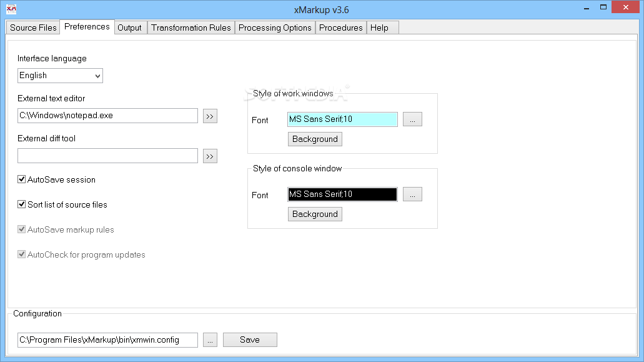The height and width of the screenshot is (362, 644).
Task: Click Background button under work windows style
Action: pyautogui.click(x=315, y=139)
